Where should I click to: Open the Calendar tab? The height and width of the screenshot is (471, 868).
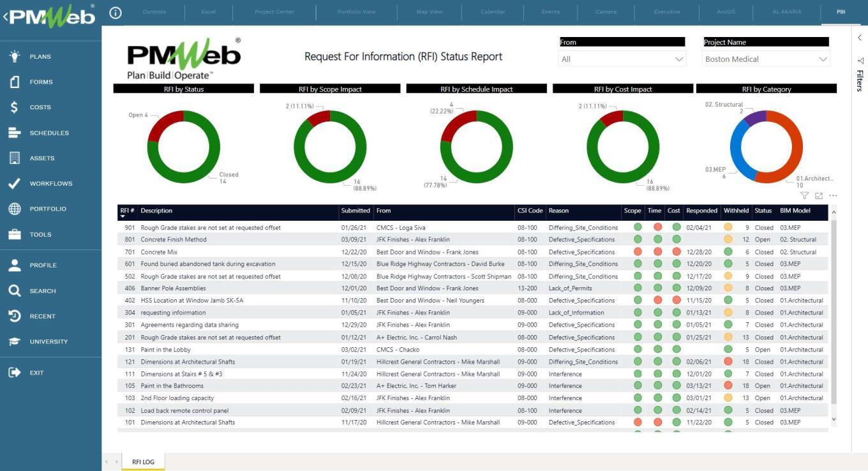(493, 12)
